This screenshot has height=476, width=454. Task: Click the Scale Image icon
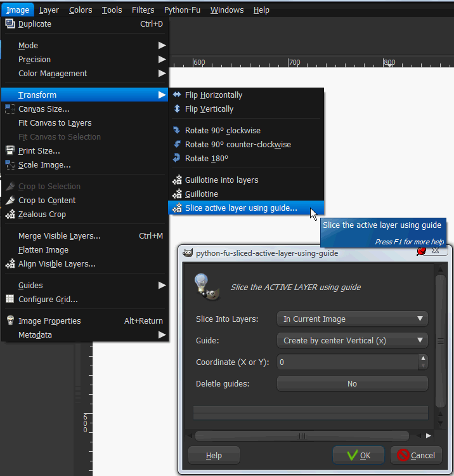tap(10, 164)
